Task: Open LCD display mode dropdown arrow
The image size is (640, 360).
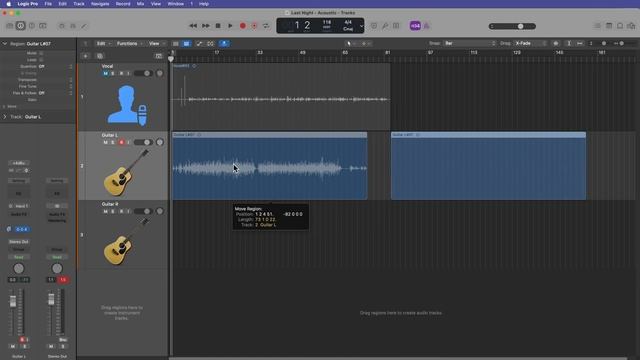Action: click(x=361, y=26)
